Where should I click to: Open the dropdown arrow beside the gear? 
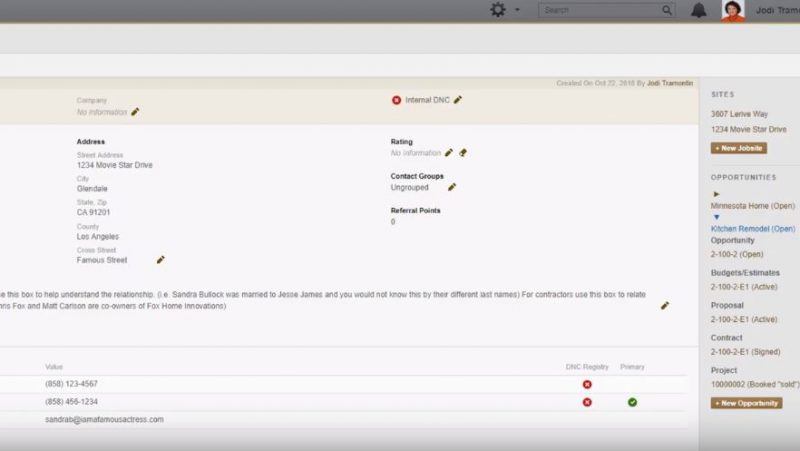517,10
